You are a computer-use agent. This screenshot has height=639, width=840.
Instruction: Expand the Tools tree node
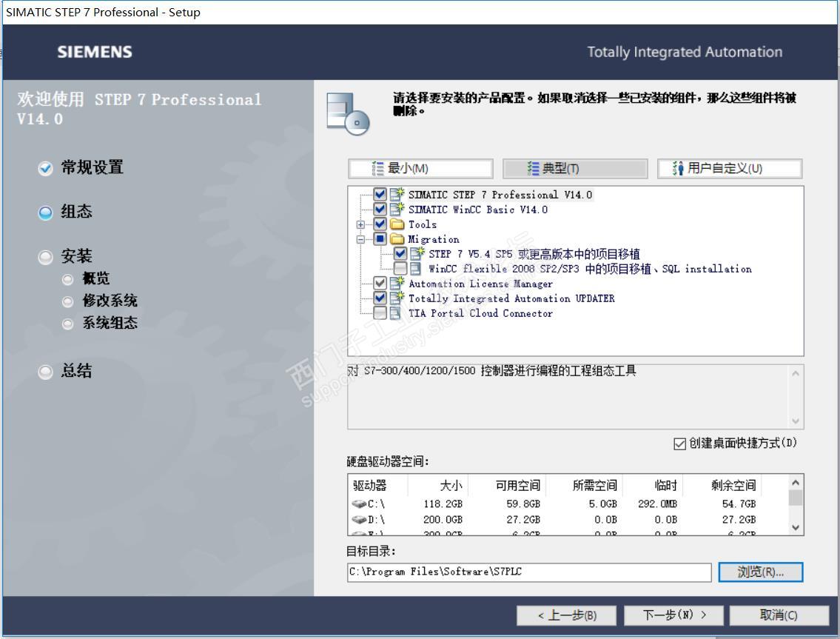[360, 224]
